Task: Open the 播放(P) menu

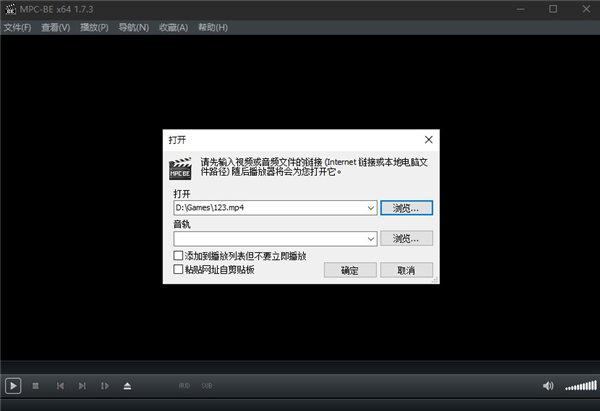Action: click(x=93, y=27)
